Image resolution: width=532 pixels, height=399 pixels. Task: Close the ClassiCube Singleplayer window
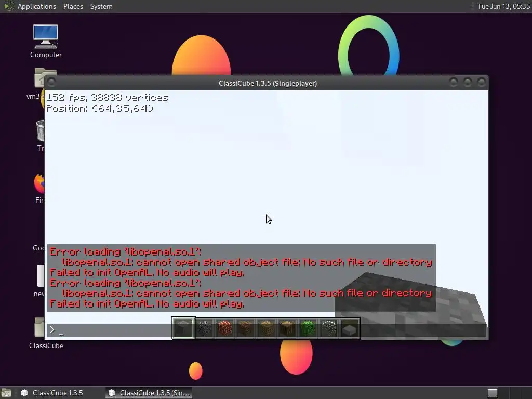pos(481,82)
